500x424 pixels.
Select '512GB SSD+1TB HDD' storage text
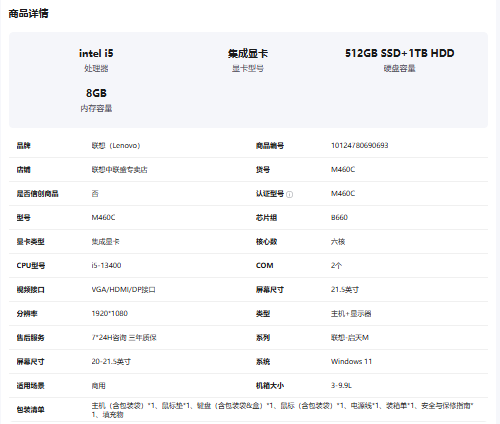(x=399, y=53)
